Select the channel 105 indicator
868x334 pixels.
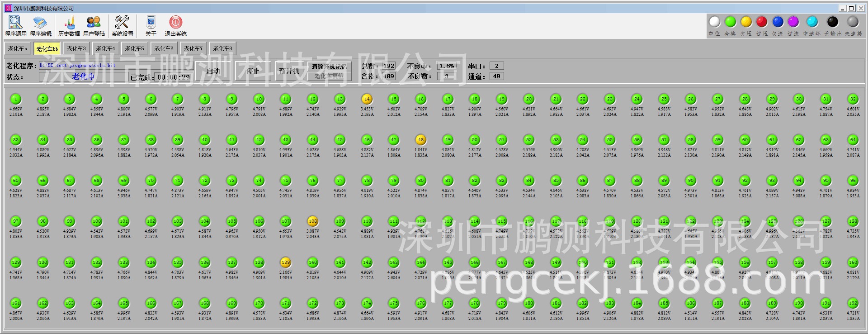tap(232, 221)
